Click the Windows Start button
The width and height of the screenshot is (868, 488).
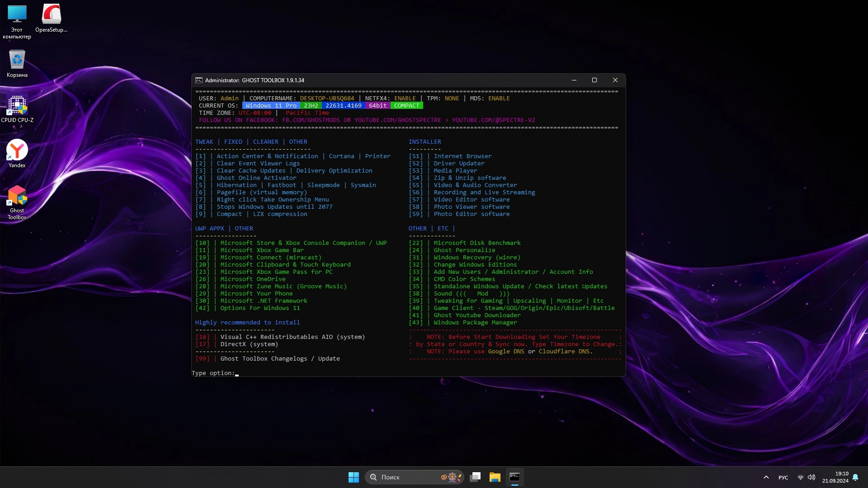click(354, 477)
